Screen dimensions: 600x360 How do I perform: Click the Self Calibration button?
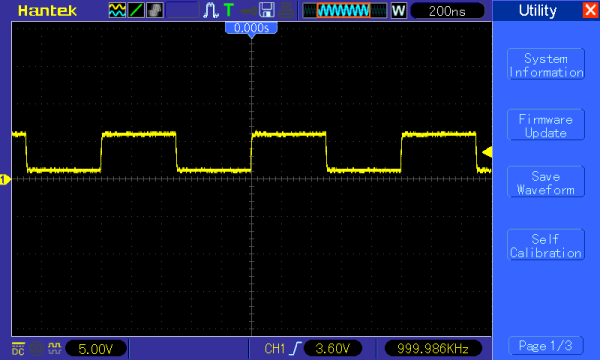tap(546, 245)
